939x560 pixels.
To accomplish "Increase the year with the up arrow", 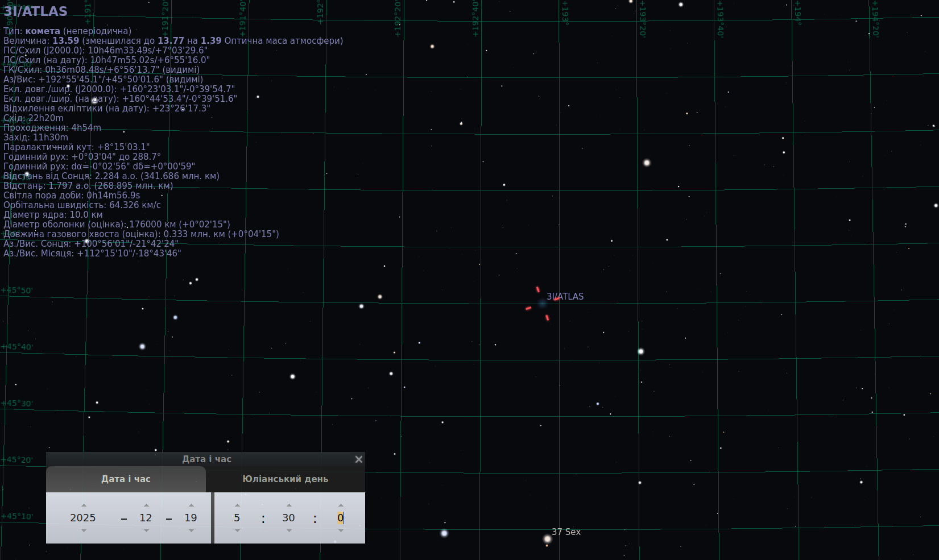I will tap(84, 505).
